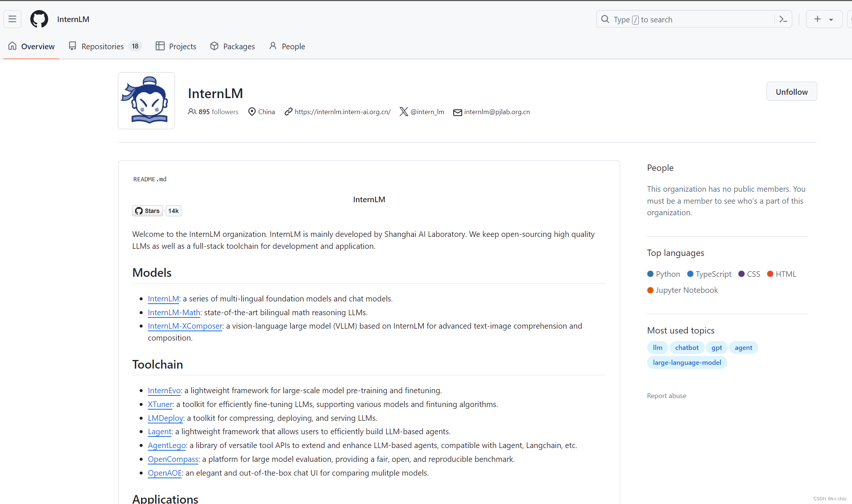
Task: Click the GitHub Stars badge
Action: [147, 211]
